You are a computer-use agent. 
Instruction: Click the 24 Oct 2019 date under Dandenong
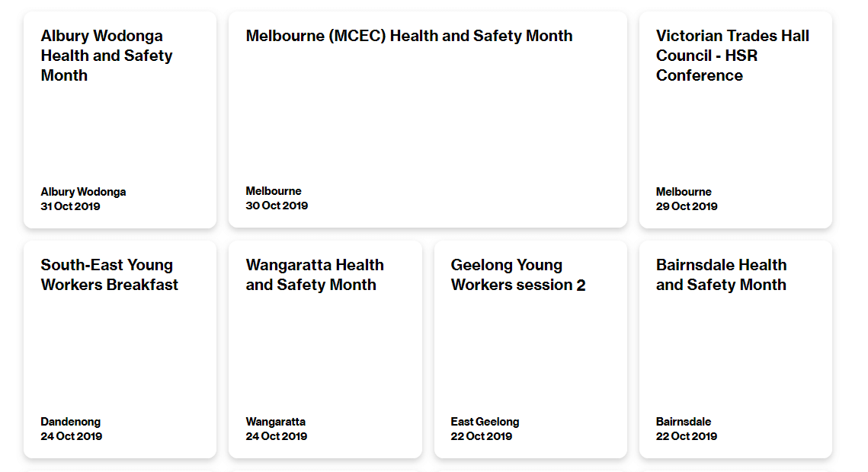click(x=71, y=436)
